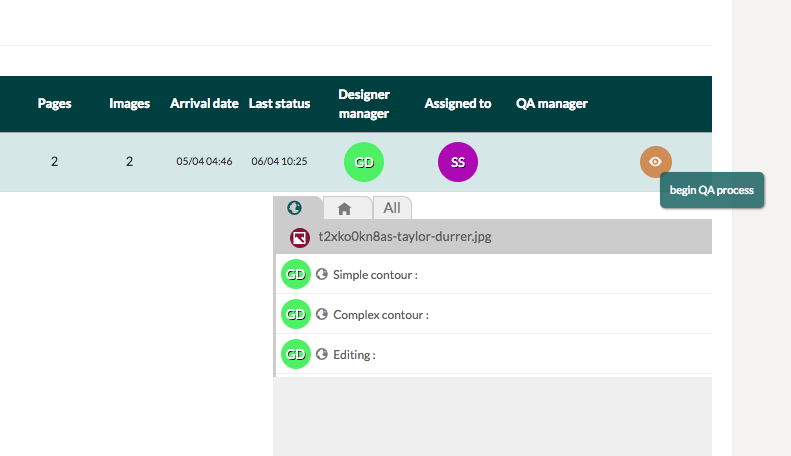Sort by the Images column header
791x456 pixels.
point(130,103)
